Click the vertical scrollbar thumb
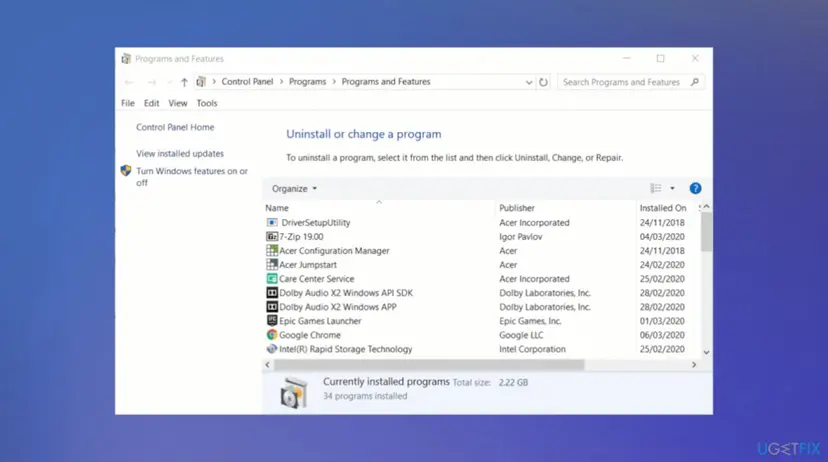The height and width of the screenshot is (462, 828). (706, 232)
